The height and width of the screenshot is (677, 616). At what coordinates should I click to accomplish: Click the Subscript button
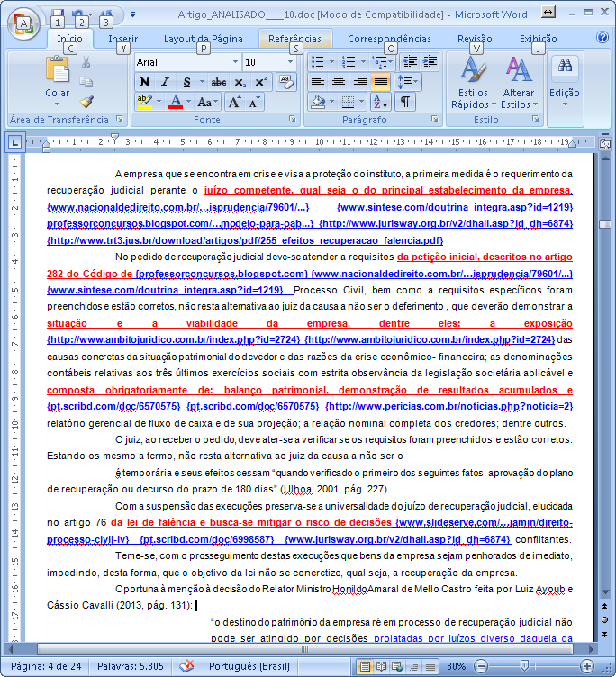pyautogui.click(x=240, y=82)
